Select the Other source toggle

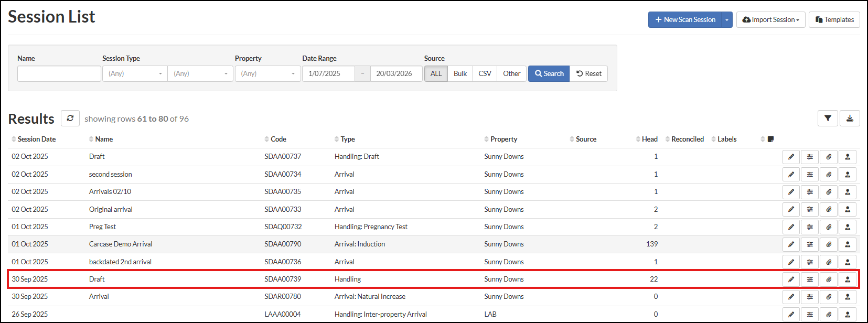coord(511,74)
